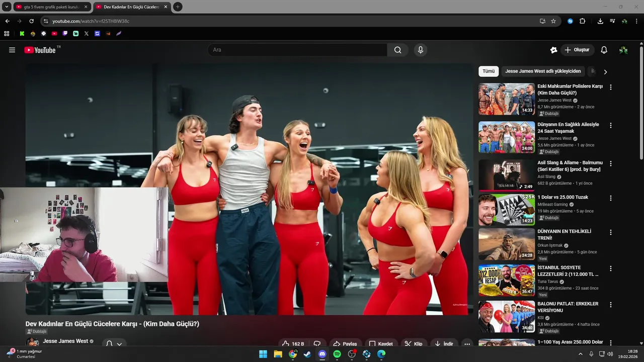Screen dimensions: 644x362
Task: View site information icon in address bar
Action: 46,21
